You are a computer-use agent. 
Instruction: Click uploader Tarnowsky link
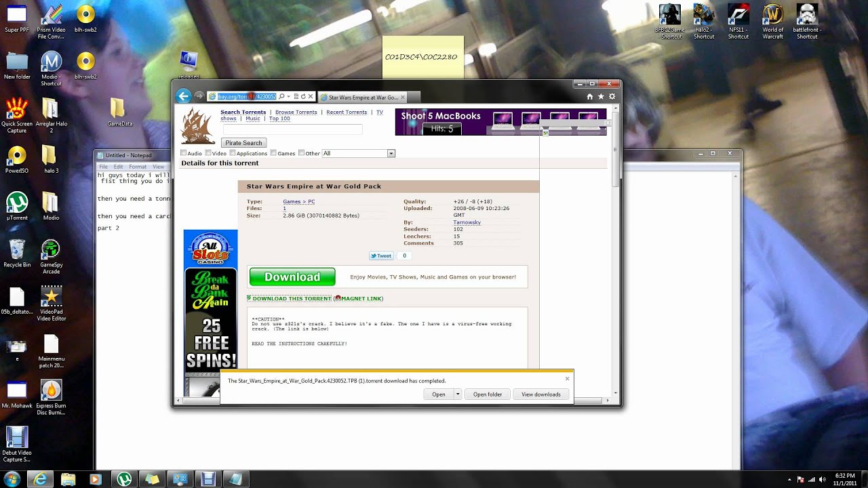[x=467, y=222]
